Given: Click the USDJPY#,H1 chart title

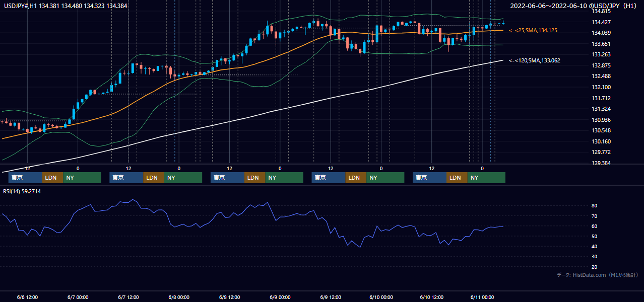Looking at the screenshot, I should click(x=66, y=6).
